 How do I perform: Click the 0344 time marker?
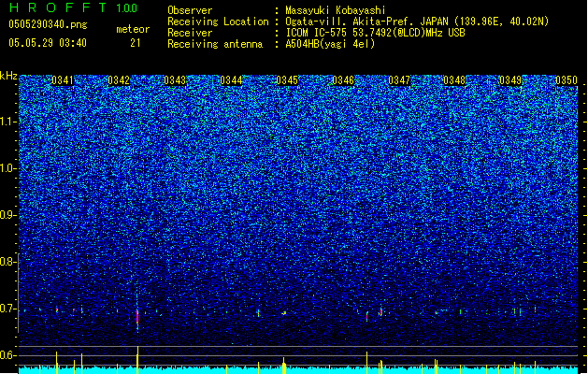(x=231, y=80)
